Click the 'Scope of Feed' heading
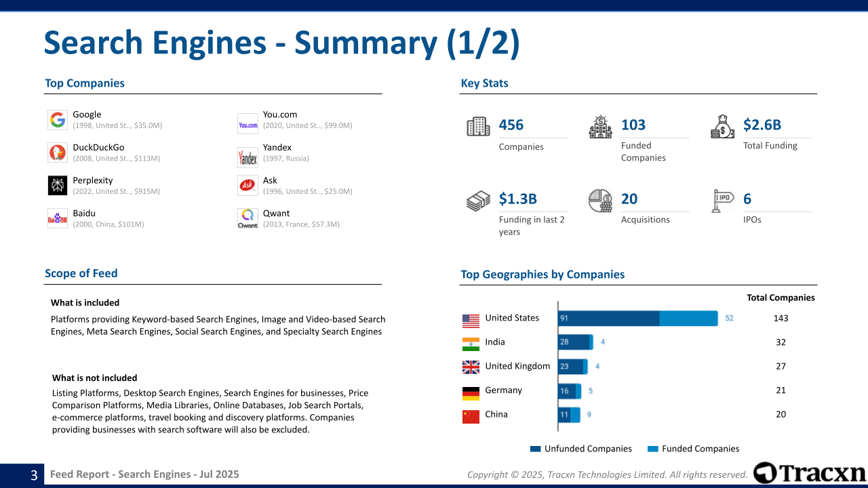The height and width of the screenshot is (488, 868). coord(81,273)
